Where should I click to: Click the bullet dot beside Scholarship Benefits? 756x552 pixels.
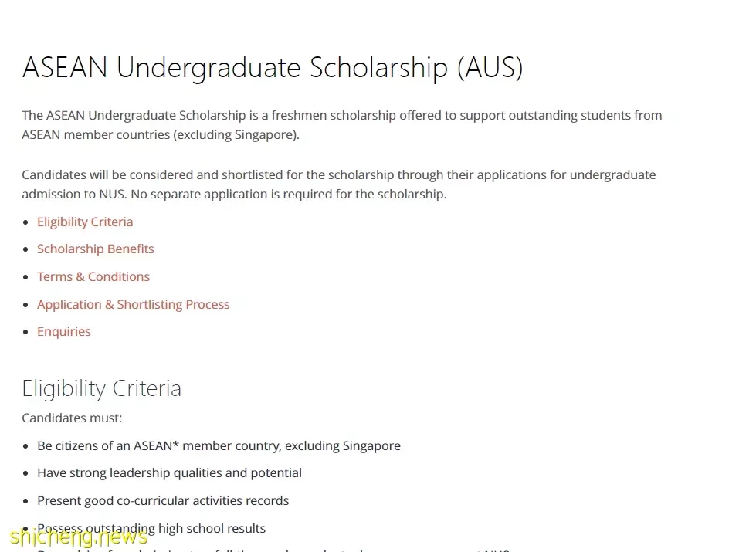click(x=25, y=249)
